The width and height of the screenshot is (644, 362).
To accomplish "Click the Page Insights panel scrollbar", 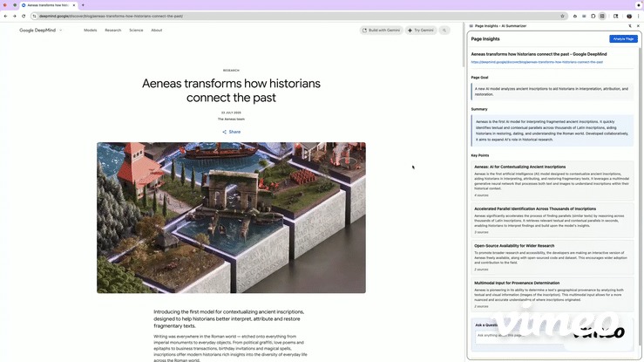I will click(640, 197).
